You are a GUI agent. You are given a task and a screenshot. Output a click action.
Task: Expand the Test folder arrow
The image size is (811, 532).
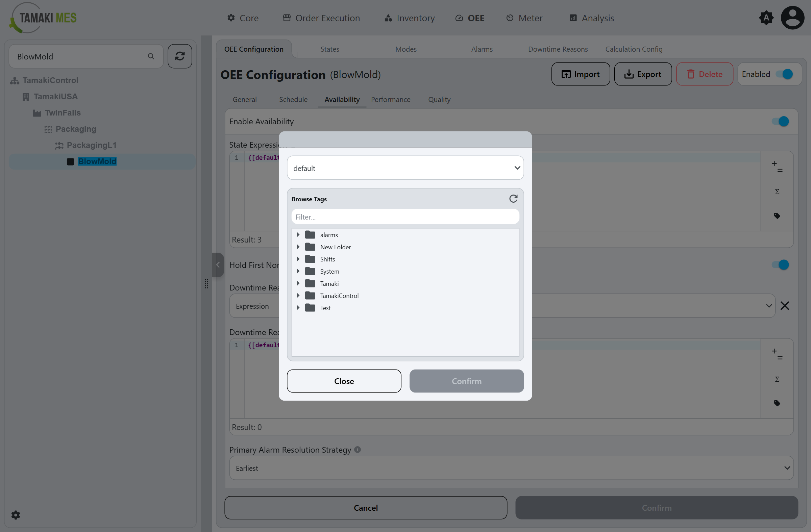298,308
